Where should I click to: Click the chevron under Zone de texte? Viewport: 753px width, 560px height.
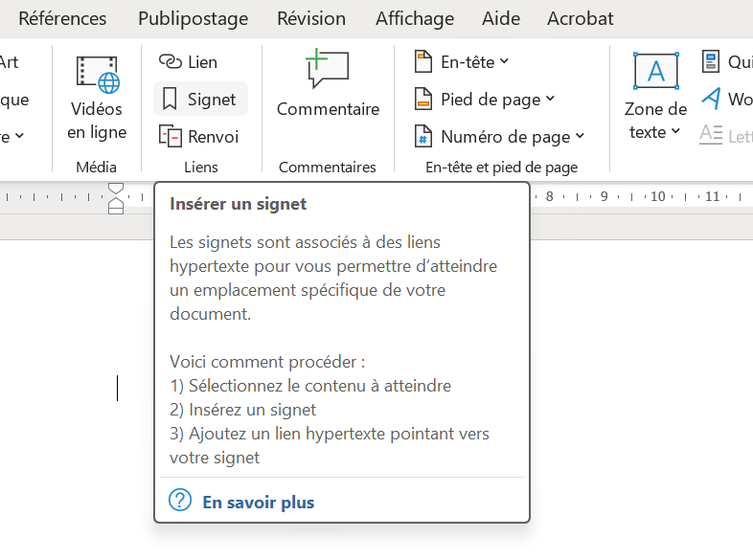coord(675,132)
